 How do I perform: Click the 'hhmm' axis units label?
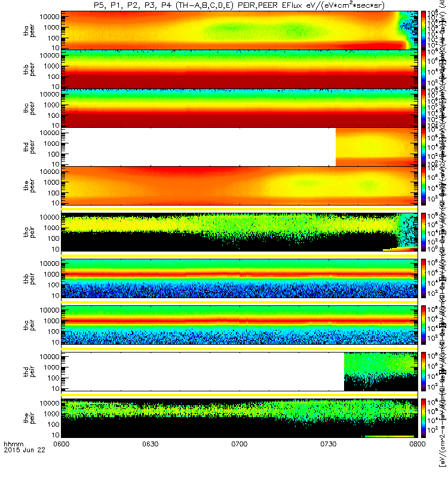point(13,444)
